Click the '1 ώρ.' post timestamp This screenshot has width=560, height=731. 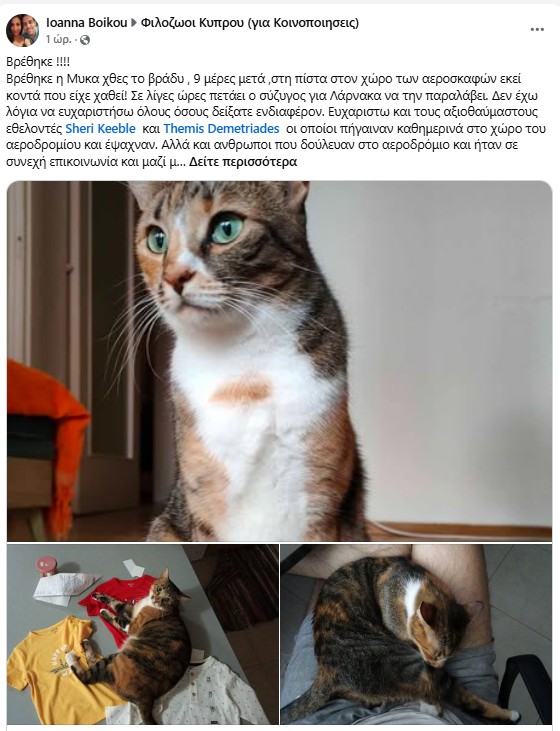pos(59,40)
